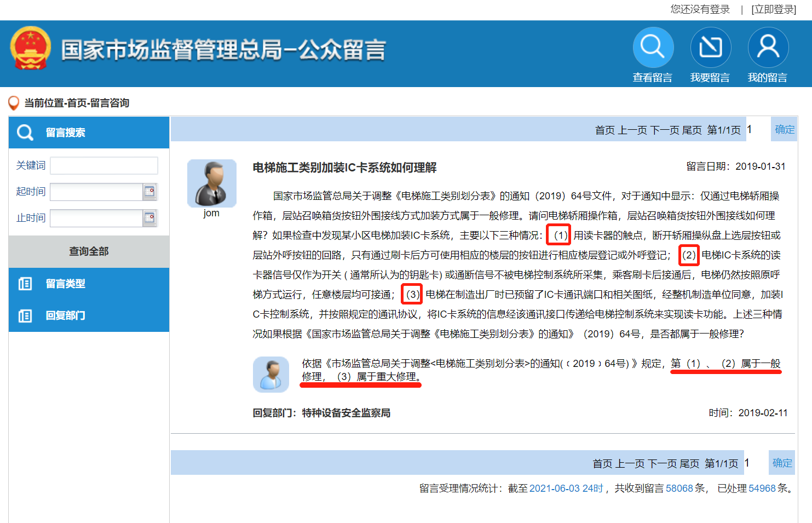
Task: Click the 查询全部 button
Action: (x=89, y=251)
